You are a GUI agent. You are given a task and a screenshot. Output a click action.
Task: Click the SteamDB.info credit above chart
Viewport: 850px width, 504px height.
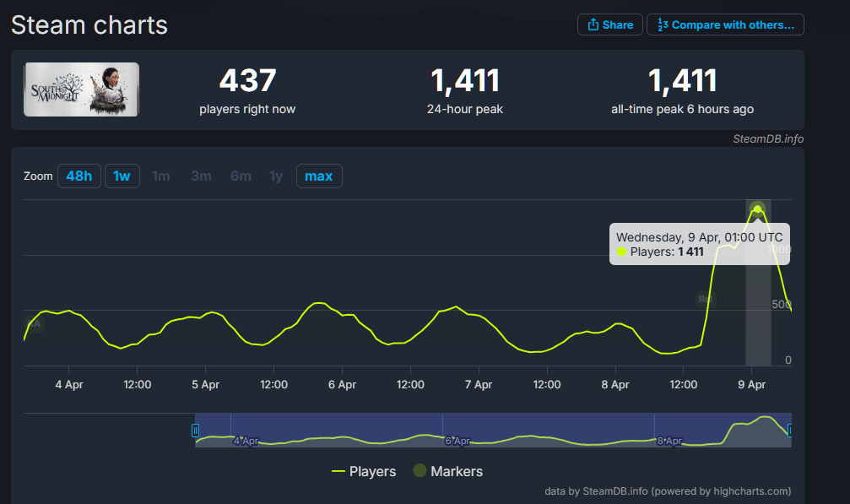pos(767,138)
